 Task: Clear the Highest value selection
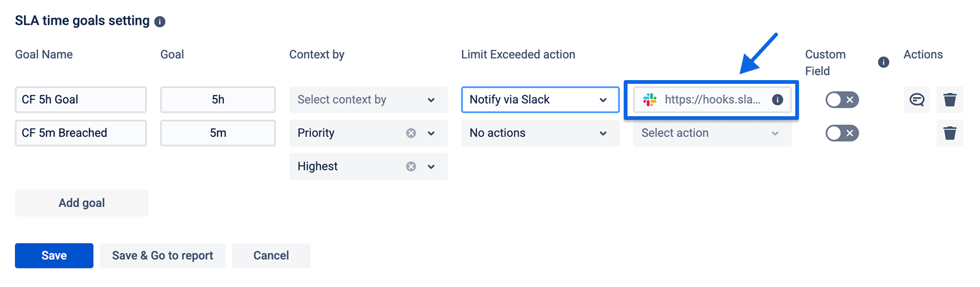point(411,167)
